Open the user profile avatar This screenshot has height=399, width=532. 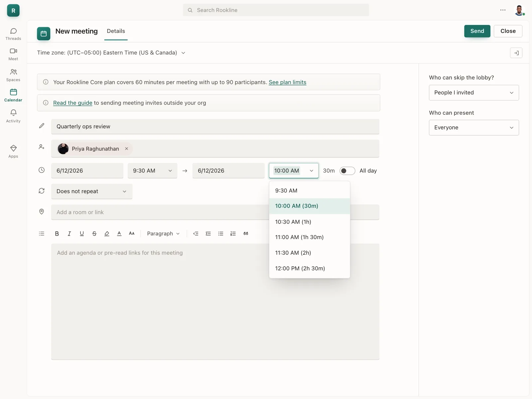tap(519, 10)
